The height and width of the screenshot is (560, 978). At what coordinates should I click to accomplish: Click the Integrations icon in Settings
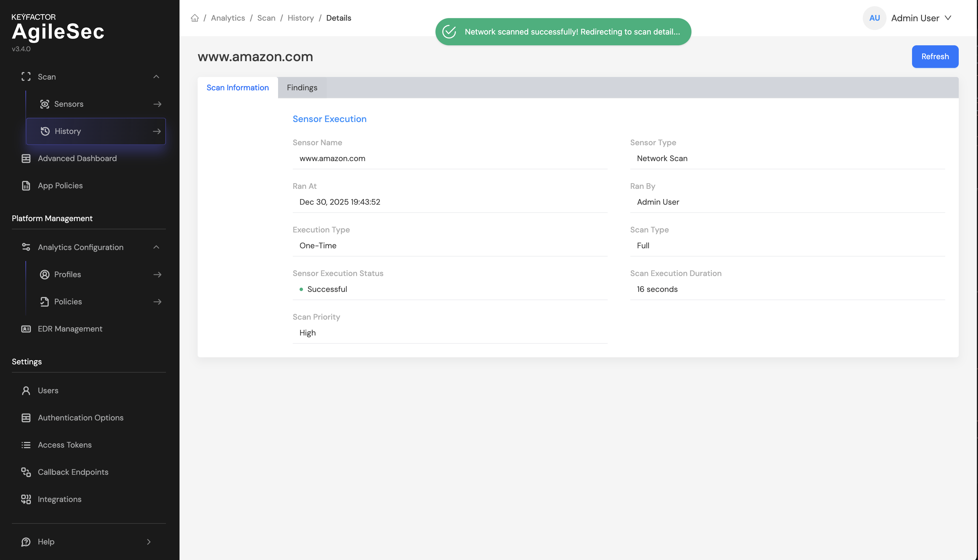pyautogui.click(x=26, y=499)
